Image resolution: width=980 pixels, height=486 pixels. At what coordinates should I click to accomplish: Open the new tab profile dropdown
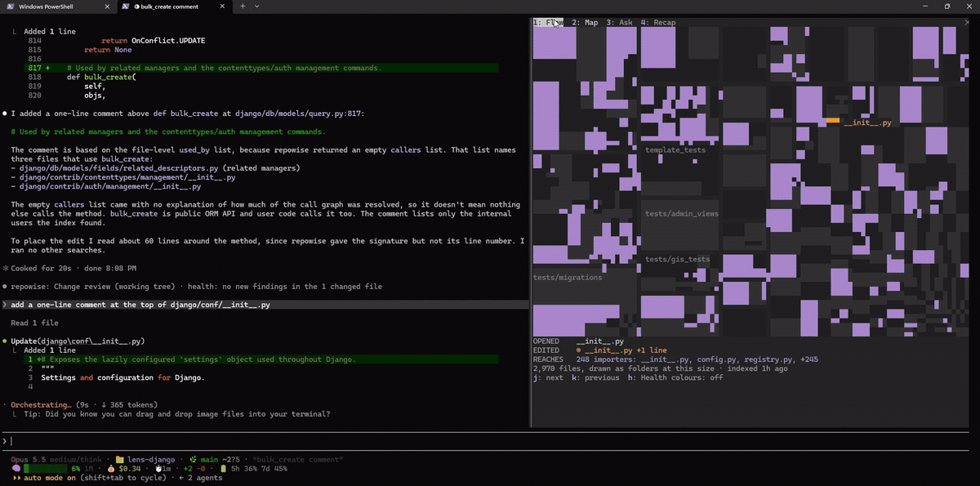tap(257, 6)
